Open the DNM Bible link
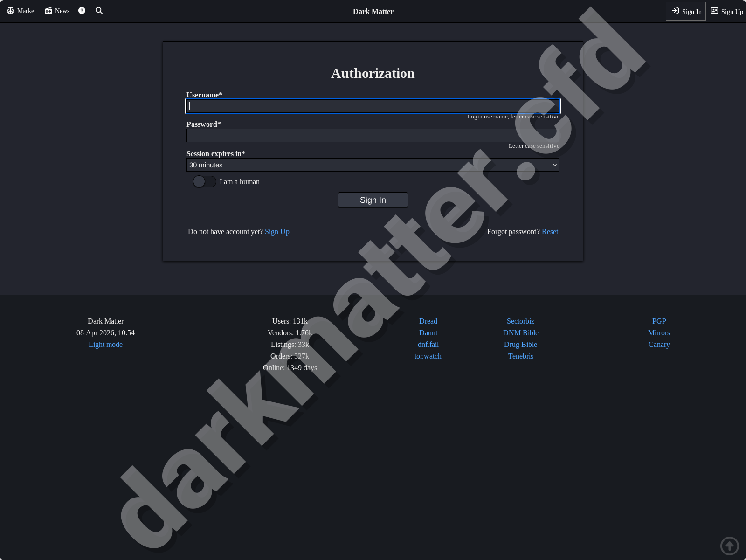 [520, 332]
